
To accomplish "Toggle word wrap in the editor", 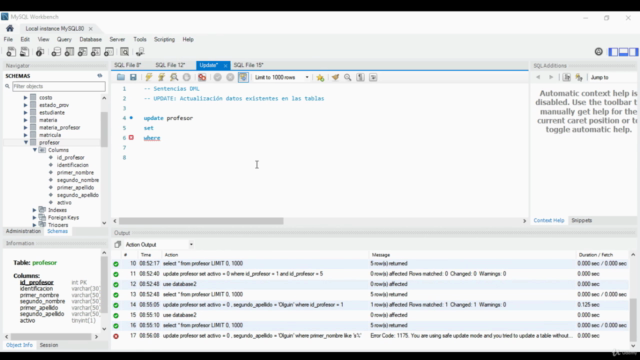I will [x=373, y=77].
